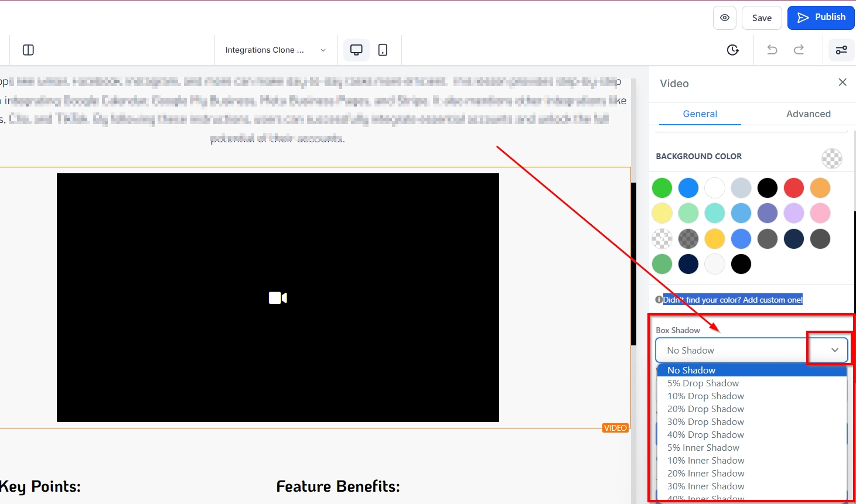
Task: Toggle the left layout panel icon
Action: tap(28, 50)
